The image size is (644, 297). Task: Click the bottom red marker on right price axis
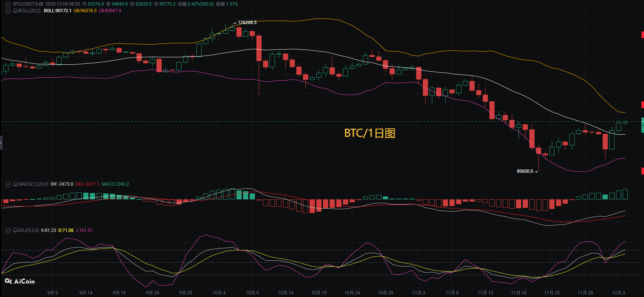(x=643, y=171)
